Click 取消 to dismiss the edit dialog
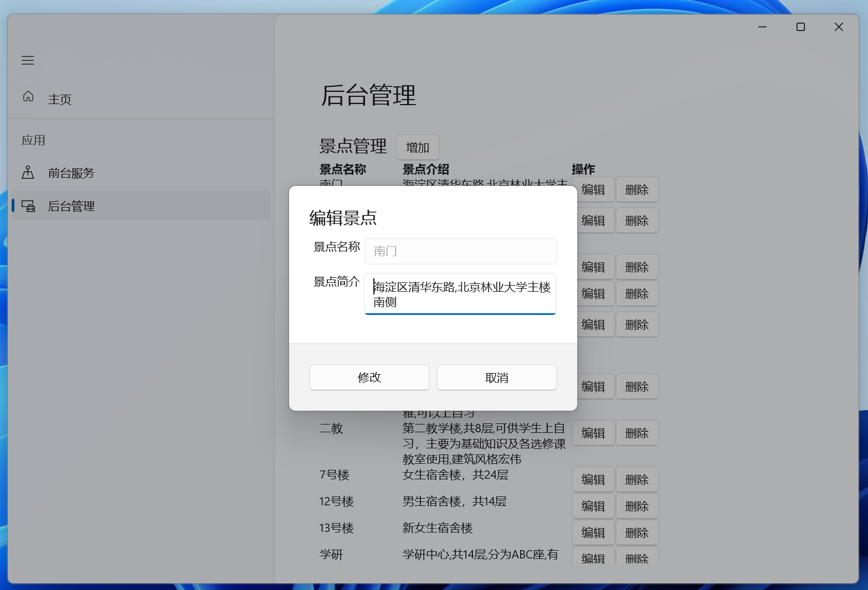 497,377
